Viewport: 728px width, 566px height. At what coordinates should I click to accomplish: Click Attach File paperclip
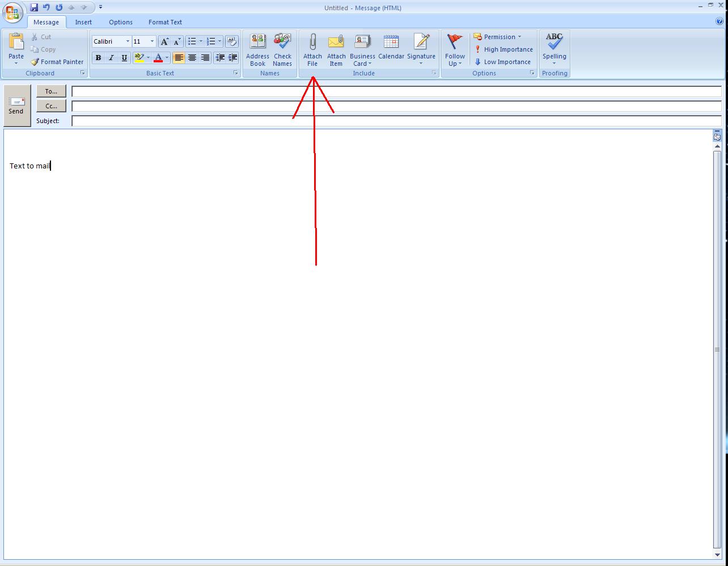coord(312,50)
